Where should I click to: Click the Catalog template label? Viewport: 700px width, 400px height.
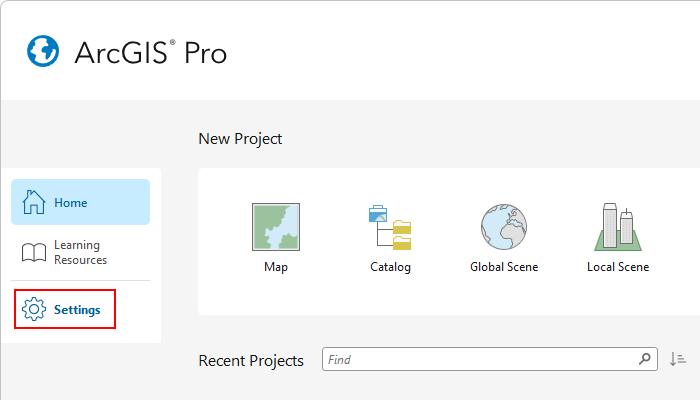coord(390,267)
